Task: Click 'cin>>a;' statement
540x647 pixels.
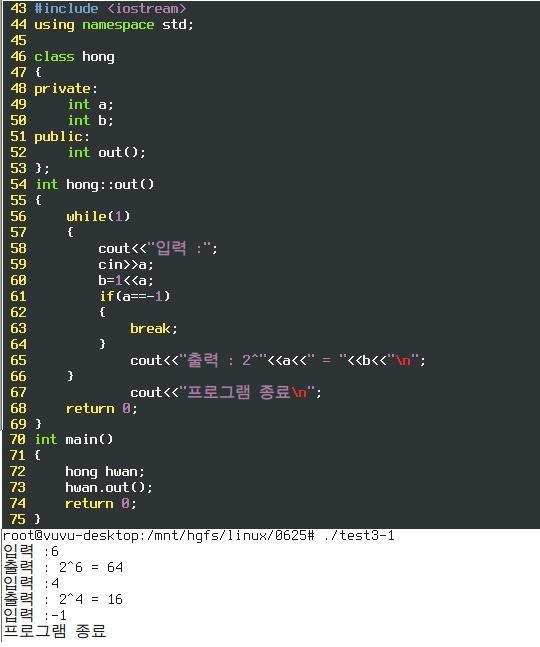Action: 126,264
